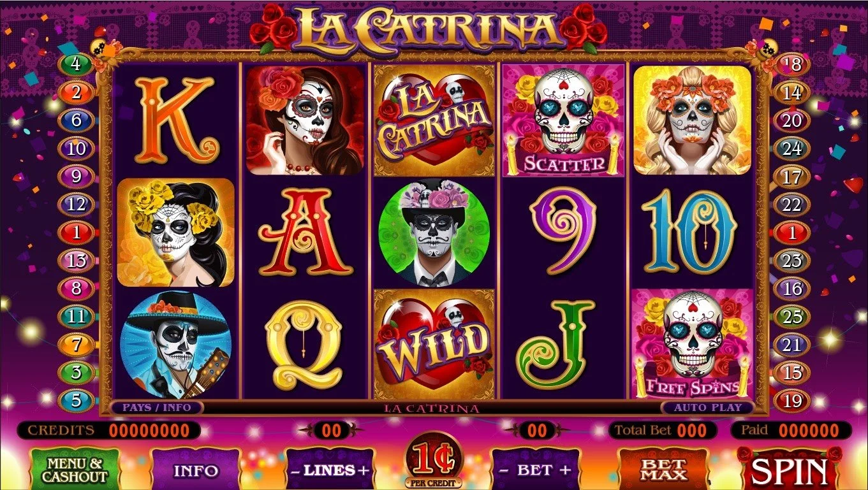Click the blonde Catrina woman symbol
868x490 pixels.
pyautogui.click(x=692, y=120)
